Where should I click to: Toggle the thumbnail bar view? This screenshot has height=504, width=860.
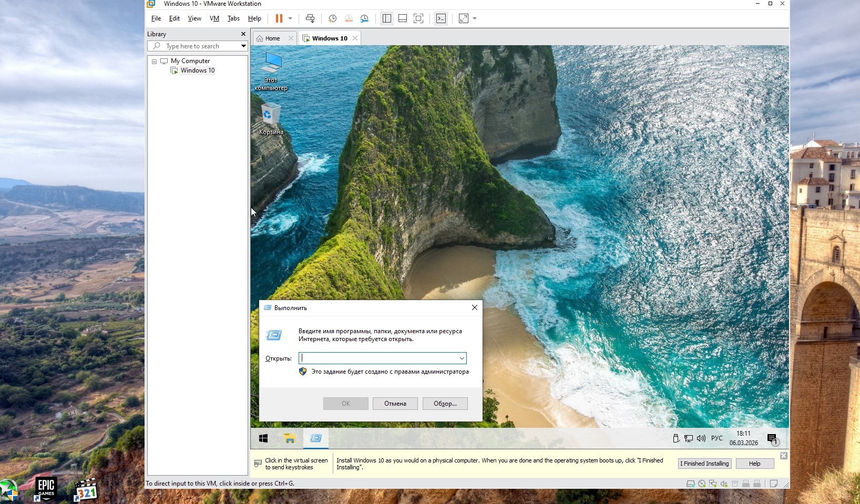click(x=403, y=18)
